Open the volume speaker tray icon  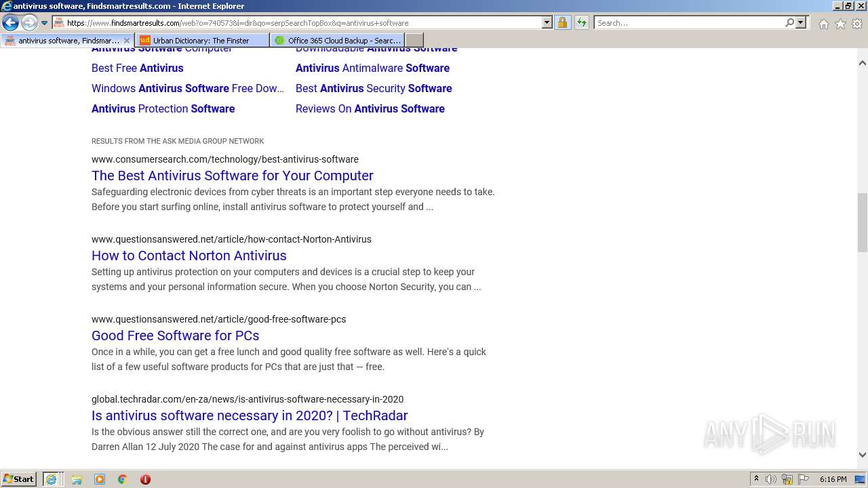[771, 479]
